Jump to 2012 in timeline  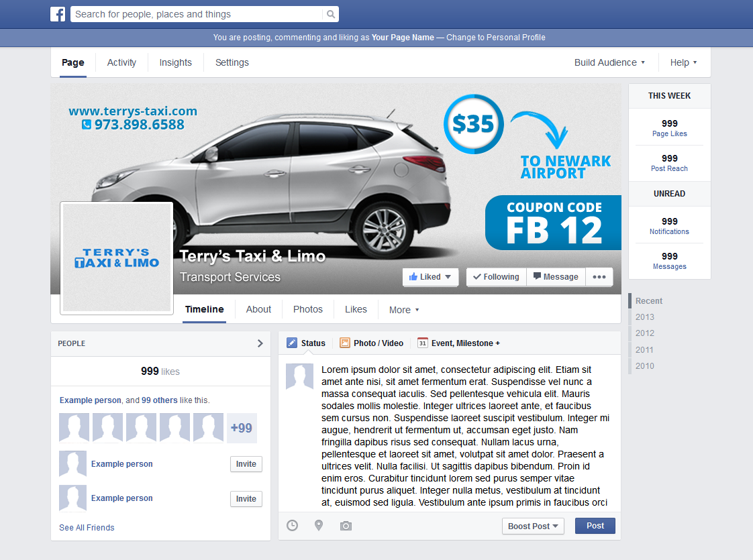point(644,333)
